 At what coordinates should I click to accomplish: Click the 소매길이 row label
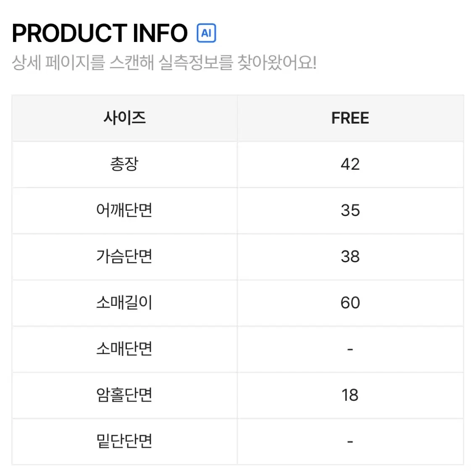(124, 302)
